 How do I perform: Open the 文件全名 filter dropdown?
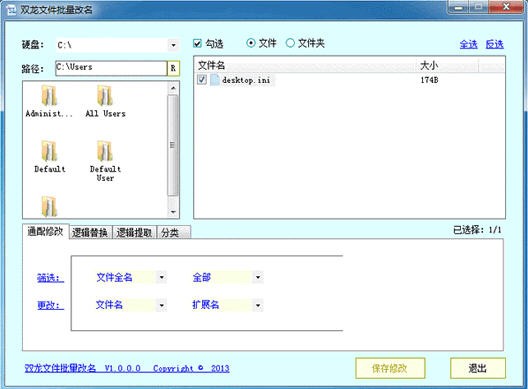162,278
